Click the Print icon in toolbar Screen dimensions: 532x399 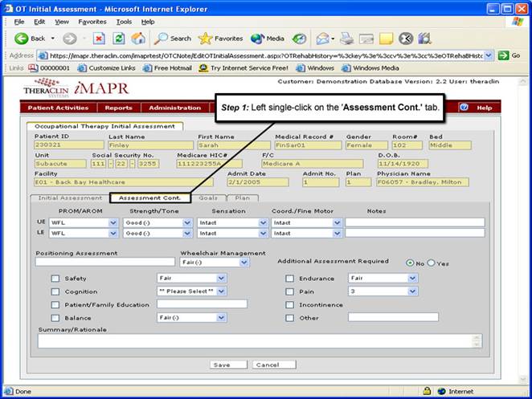tap(348, 38)
